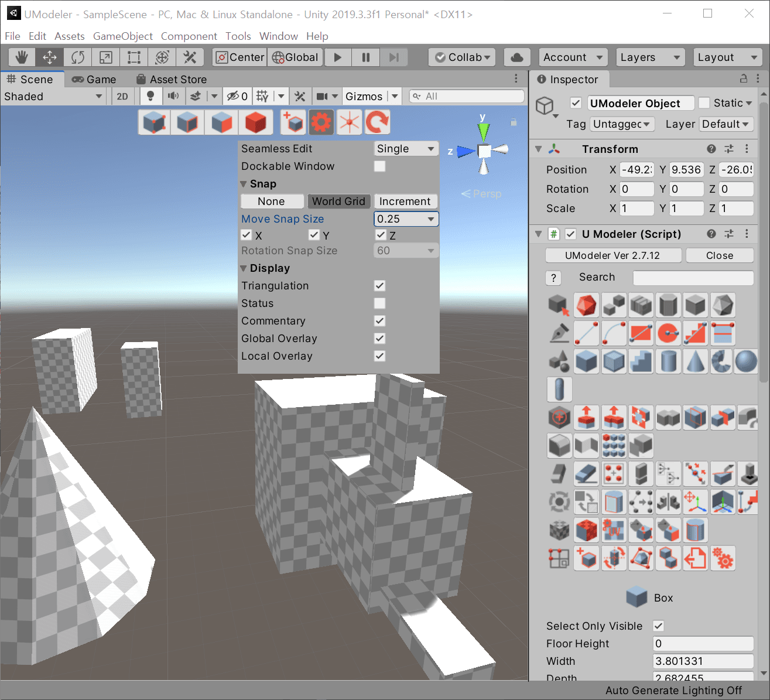This screenshot has width=770, height=700.
Task: Uncheck the X axis snap checkbox
Action: [x=247, y=235]
